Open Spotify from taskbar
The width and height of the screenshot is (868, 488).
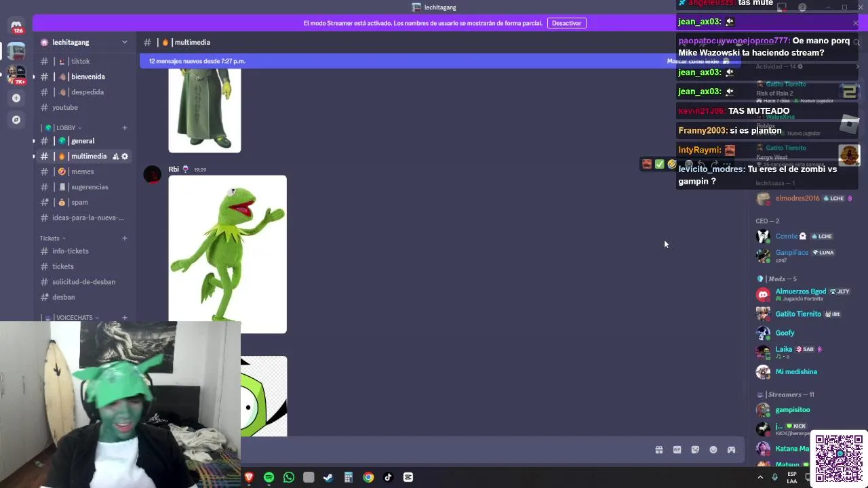tap(269, 477)
